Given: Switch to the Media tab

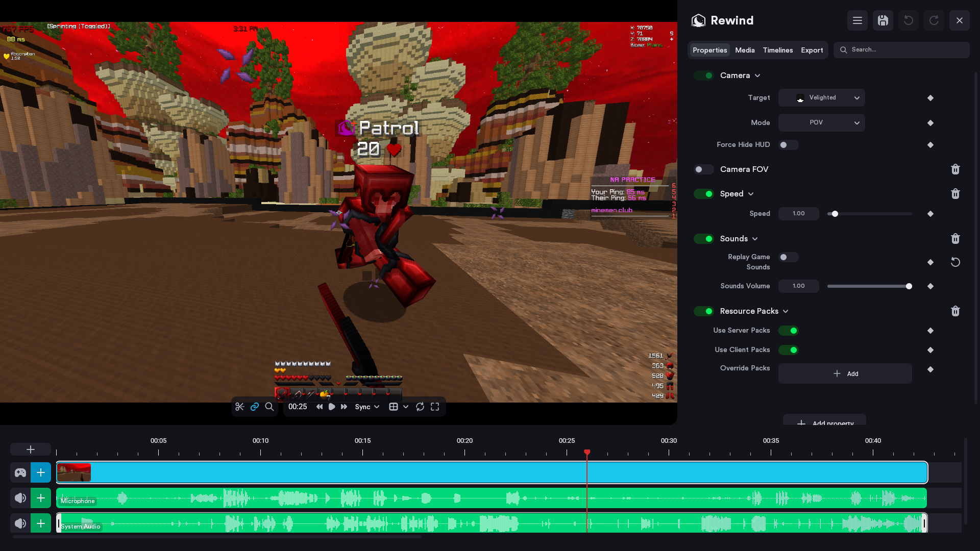Looking at the screenshot, I should click(744, 50).
